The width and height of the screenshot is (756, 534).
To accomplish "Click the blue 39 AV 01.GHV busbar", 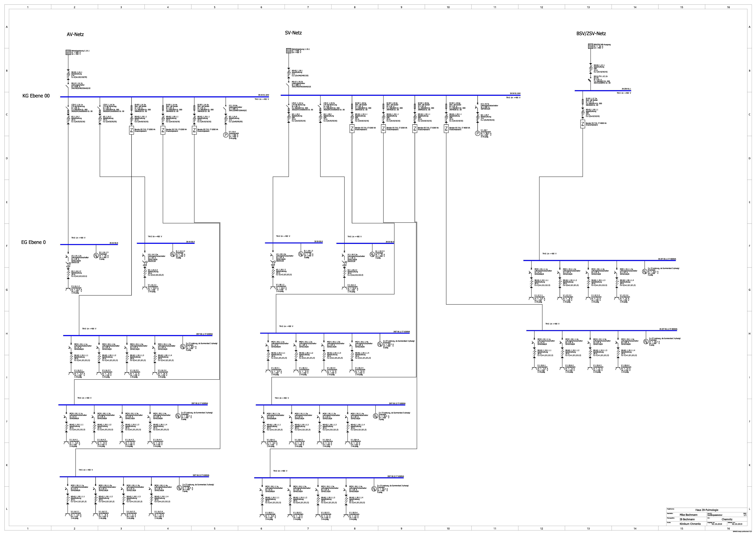I will pyautogui.click(x=165, y=97).
